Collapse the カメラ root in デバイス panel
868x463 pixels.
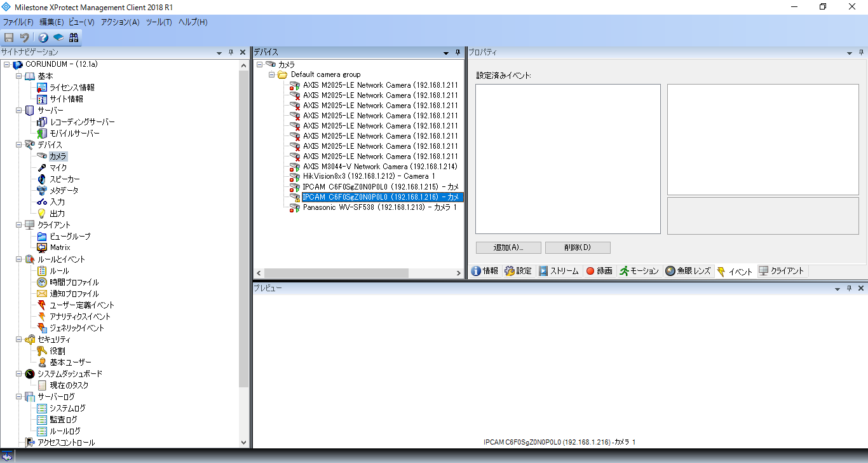(259, 65)
